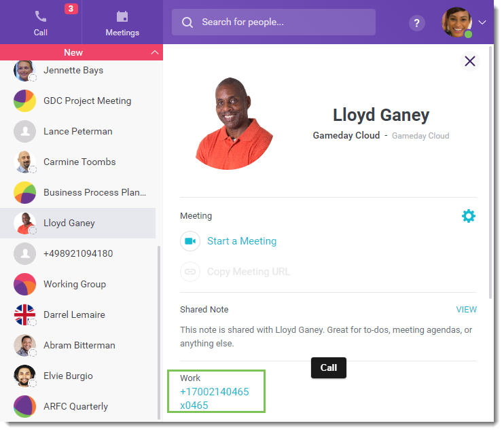
Task: Click VIEW on Shared Note
Action: [466, 310]
